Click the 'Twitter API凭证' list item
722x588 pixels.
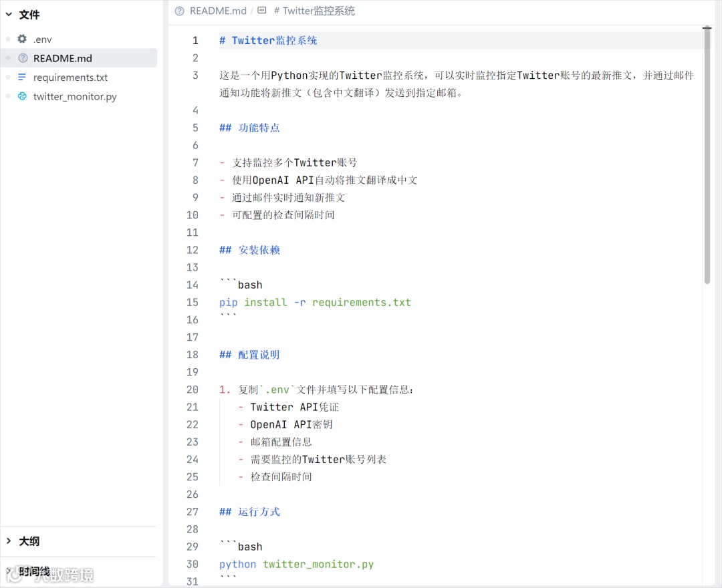click(295, 407)
